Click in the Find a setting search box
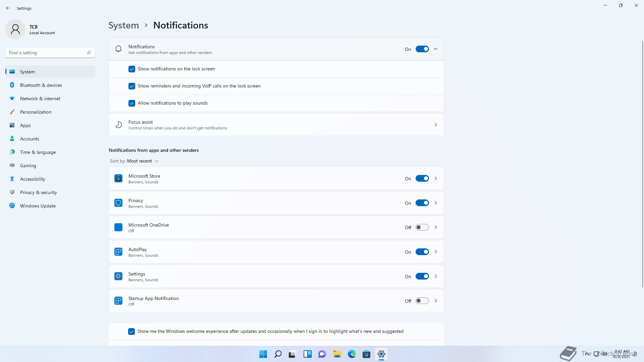Screen dimensions: 644x362 pos(50,53)
